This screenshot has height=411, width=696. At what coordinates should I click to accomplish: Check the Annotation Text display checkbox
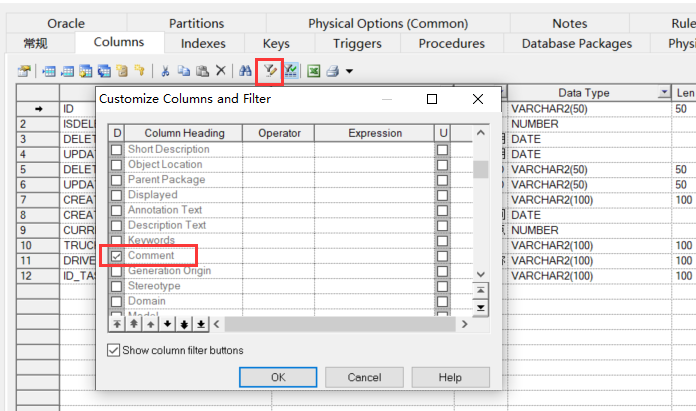coord(116,210)
